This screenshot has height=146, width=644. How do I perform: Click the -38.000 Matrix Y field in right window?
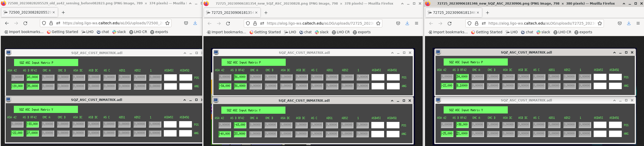462,124
